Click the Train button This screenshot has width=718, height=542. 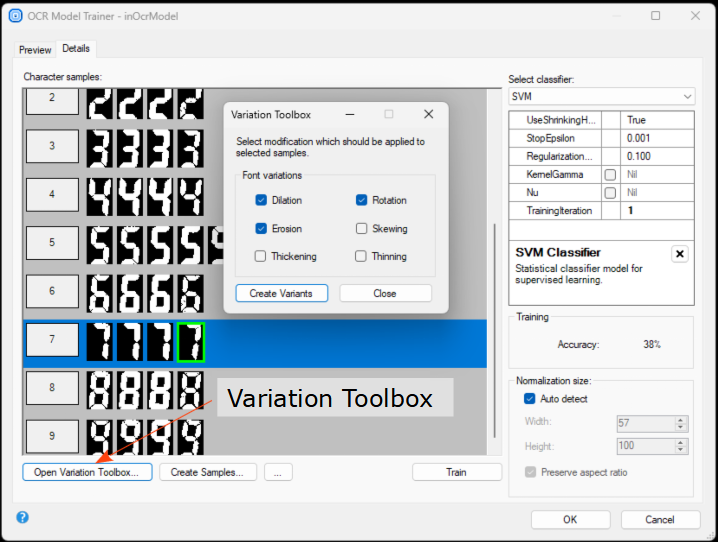tap(457, 472)
